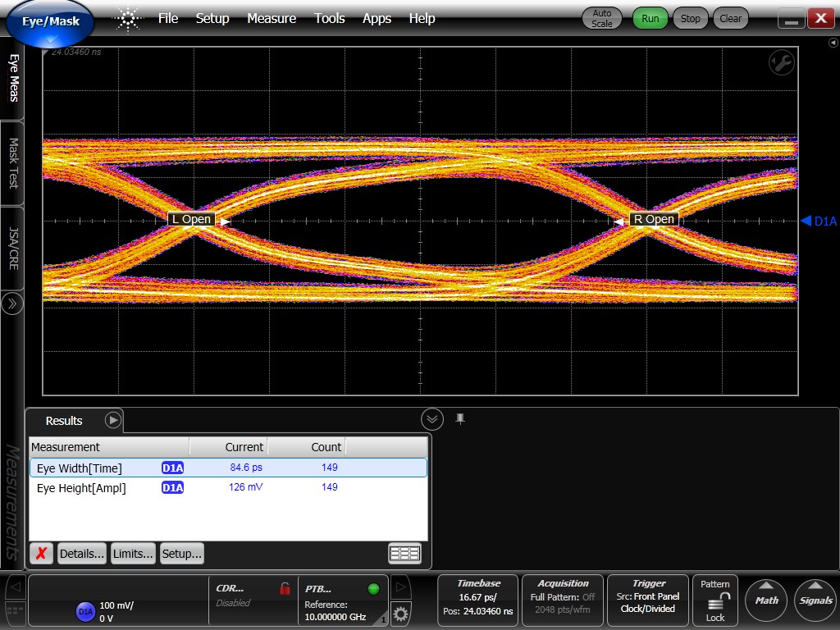This screenshot has height=630, width=840.
Task: Click the Limits... button
Action: click(133, 554)
